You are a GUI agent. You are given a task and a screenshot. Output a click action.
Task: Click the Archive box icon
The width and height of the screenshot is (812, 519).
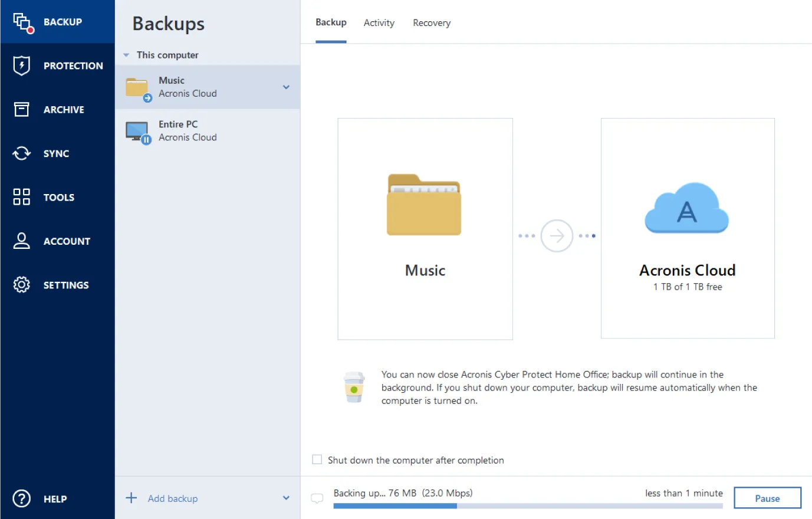click(x=22, y=109)
